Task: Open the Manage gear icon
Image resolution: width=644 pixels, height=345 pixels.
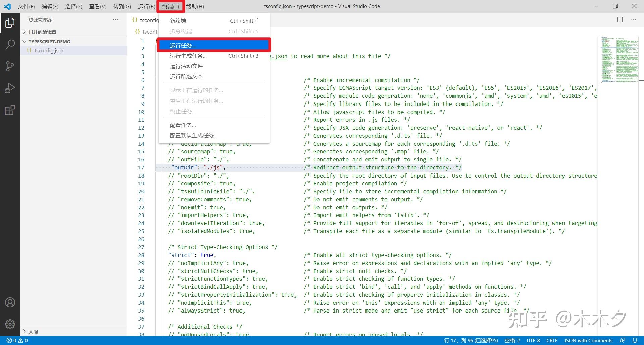Action: coord(10,324)
